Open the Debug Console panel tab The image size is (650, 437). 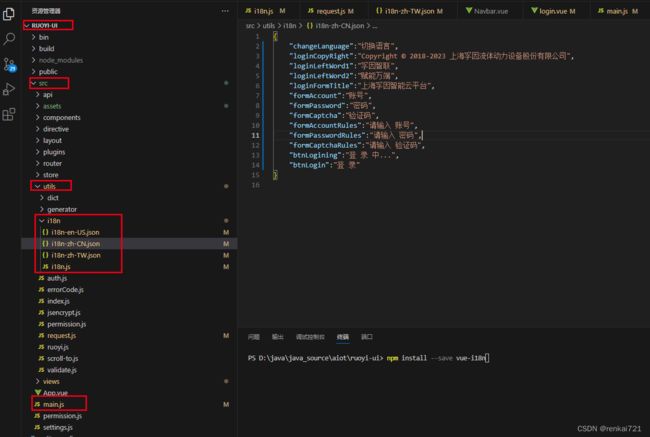[310, 337]
